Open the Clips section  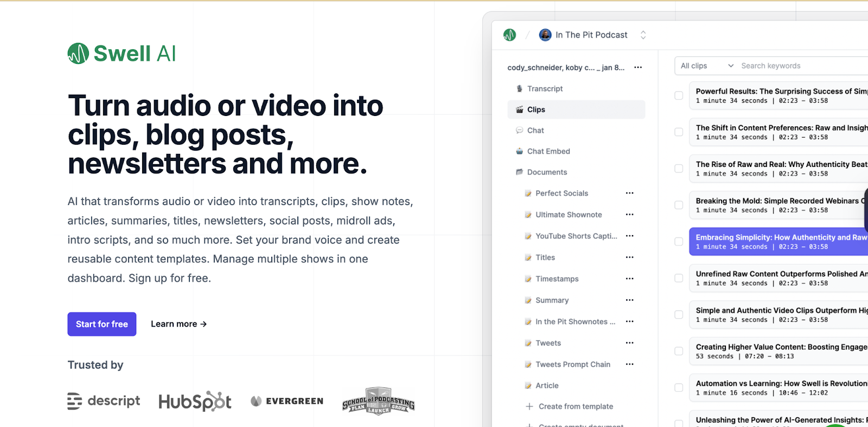[x=576, y=109]
